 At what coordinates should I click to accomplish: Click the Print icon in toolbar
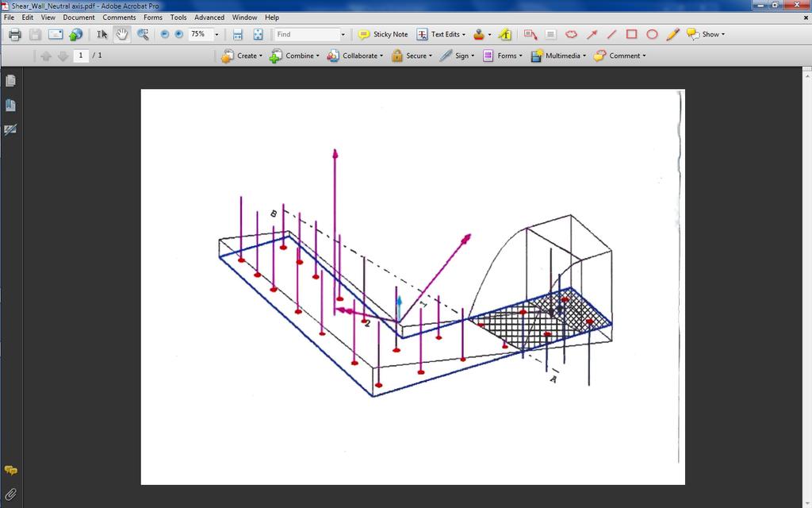click(x=14, y=35)
